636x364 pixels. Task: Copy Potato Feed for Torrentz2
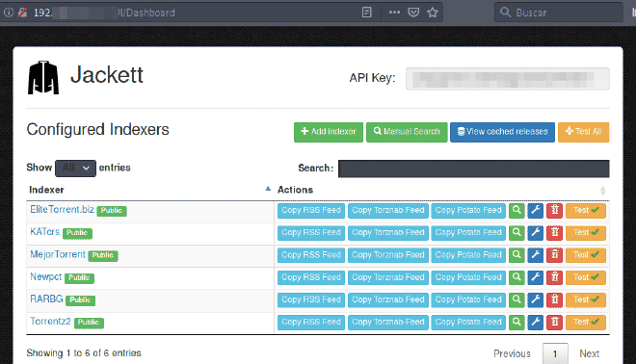[x=468, y=323]
